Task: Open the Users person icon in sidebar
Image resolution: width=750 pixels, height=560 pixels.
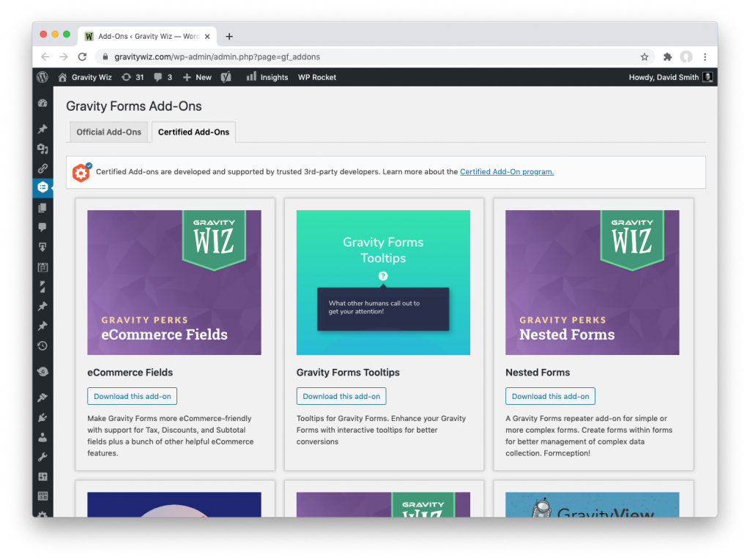Action: (x=42, y=437)
